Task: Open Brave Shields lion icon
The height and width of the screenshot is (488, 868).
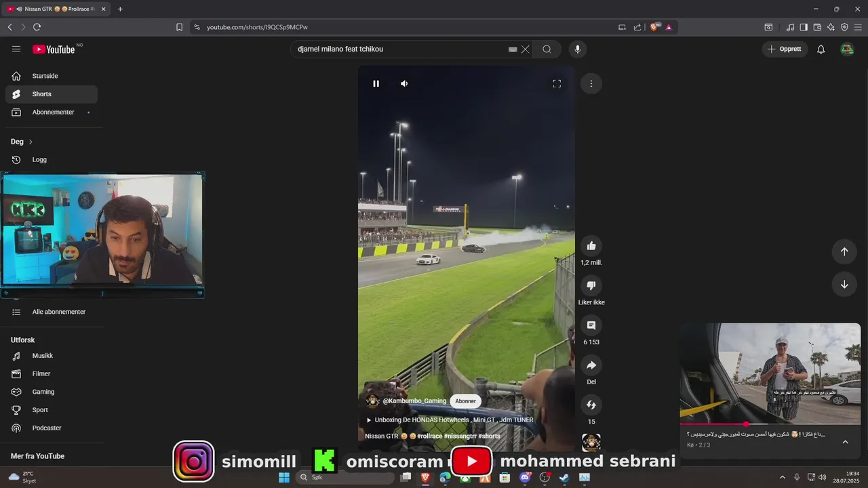Action: (654, 27)
